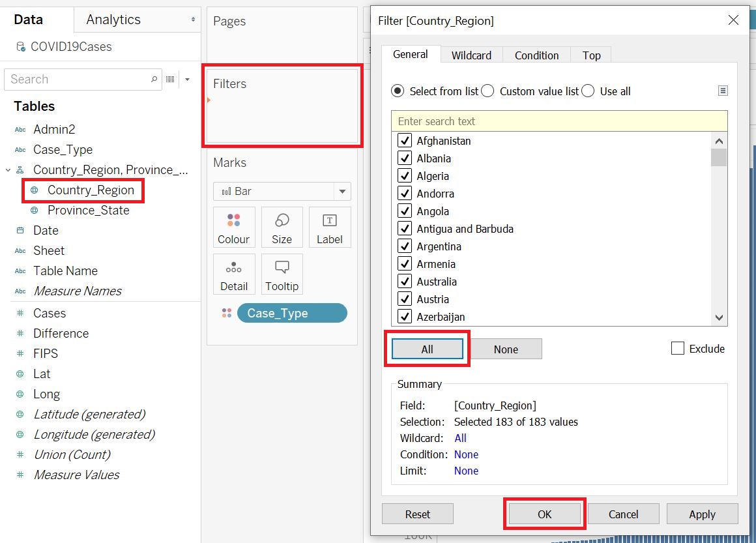Screen dimensions: 756x543
Task: Switch to the Analytics pane tab
Action: [x=113, y=20]
